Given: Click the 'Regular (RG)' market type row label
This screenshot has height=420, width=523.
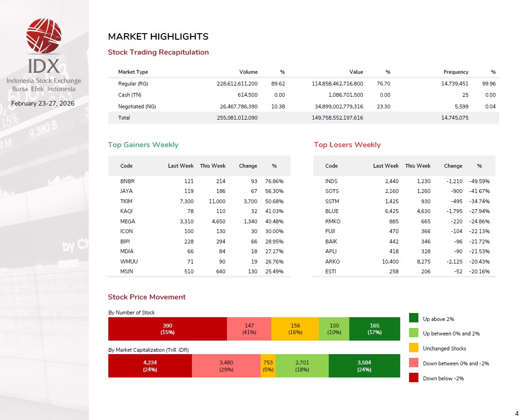Looking at the screenshot, I should point(133,84).
